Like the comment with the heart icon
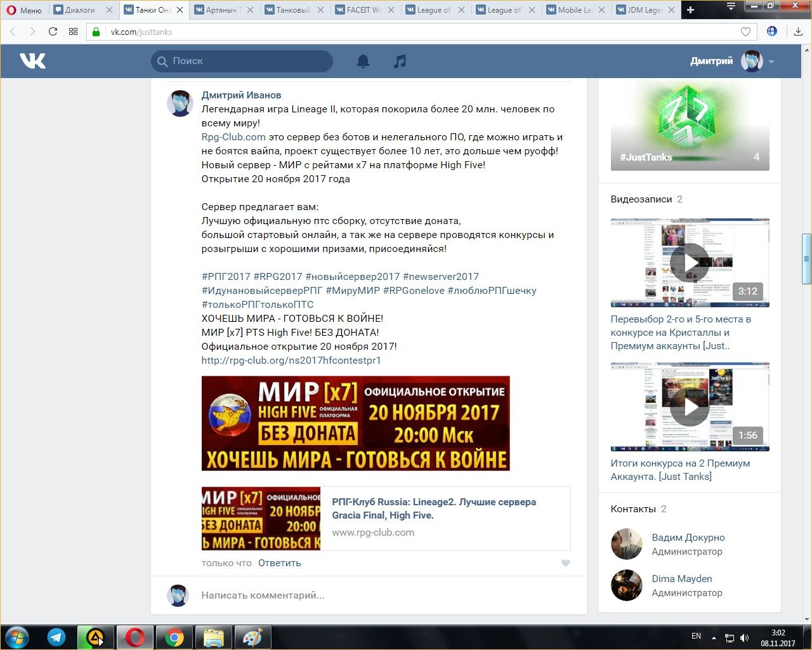812x650 pixels. (565, 563)
